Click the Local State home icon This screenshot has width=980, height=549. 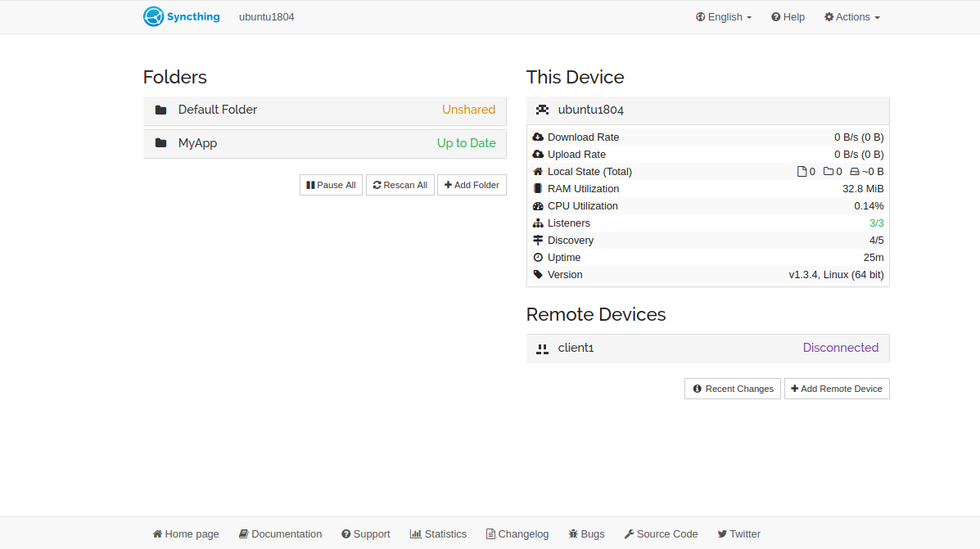[538, 171]
